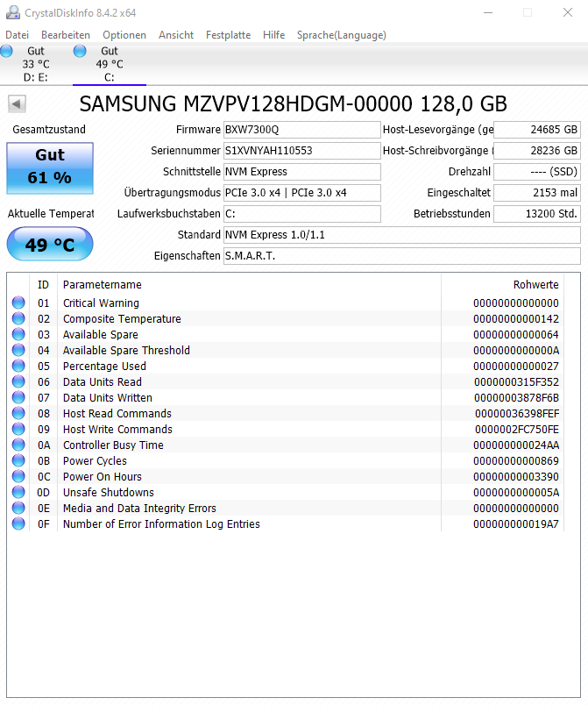
Task: Switch to the D: E: disk tab at 33 °C
Action: (x=36, y=64)
